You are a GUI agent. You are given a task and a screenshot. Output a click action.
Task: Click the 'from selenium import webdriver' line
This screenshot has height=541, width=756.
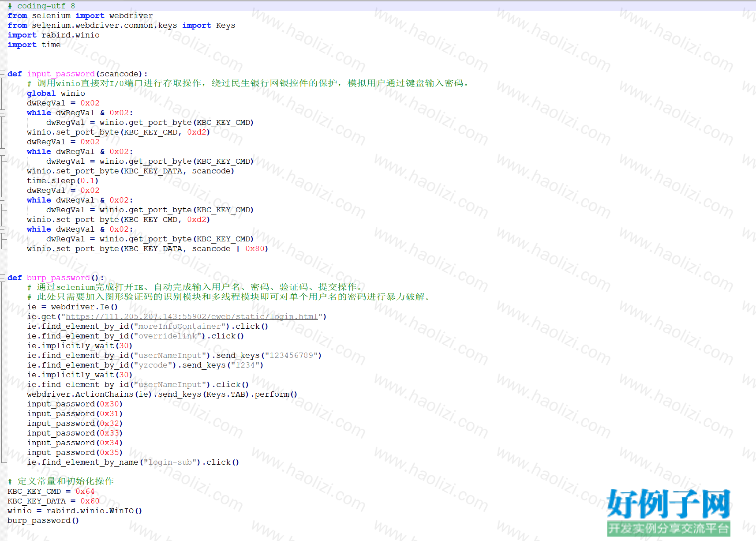[80, 15]
